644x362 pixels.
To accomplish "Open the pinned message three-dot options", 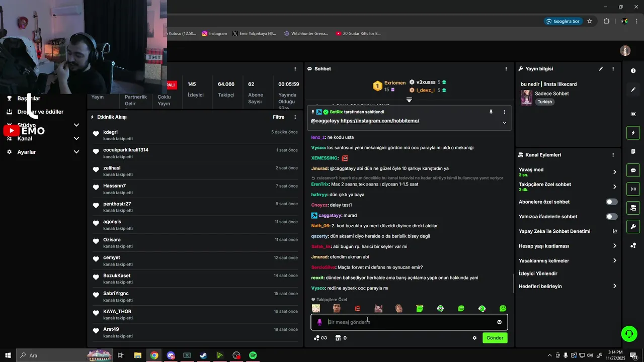I will pyautogui.click(x=504, y=112).
